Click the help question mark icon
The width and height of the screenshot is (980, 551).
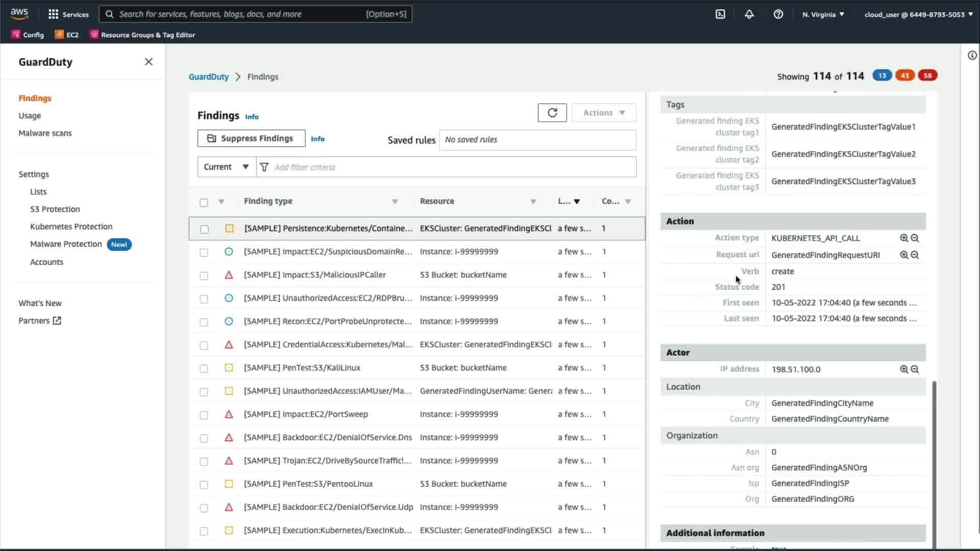coord(778,14)
